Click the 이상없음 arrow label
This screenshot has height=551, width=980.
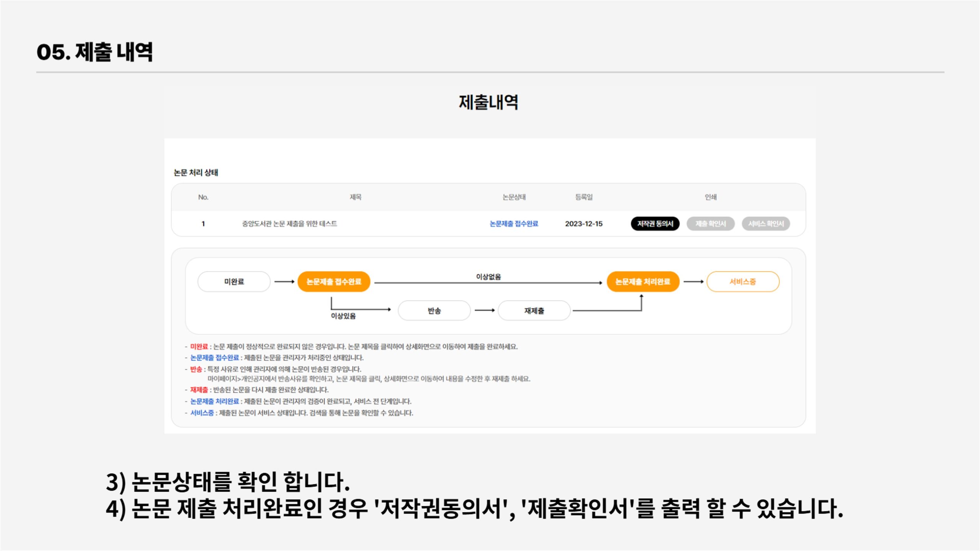point(488,277)
